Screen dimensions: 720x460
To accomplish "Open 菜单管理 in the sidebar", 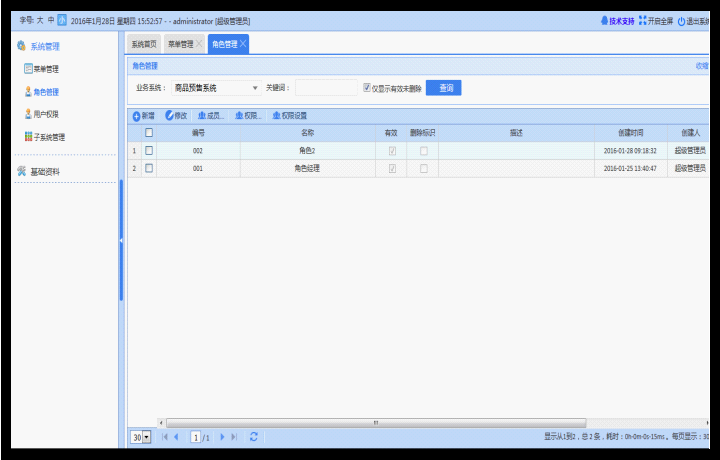I will [46, 69].
